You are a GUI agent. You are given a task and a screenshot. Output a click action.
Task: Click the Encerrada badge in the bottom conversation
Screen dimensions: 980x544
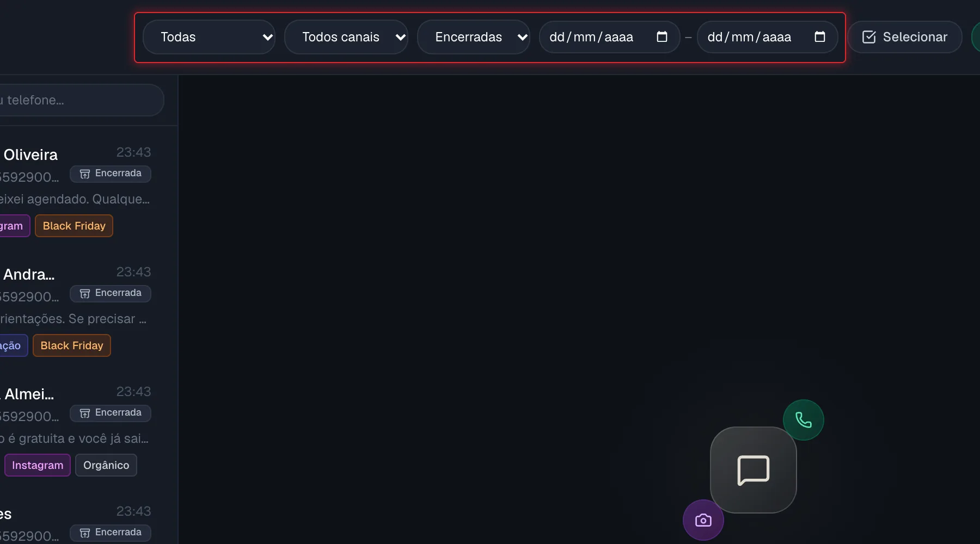[111, 533]
